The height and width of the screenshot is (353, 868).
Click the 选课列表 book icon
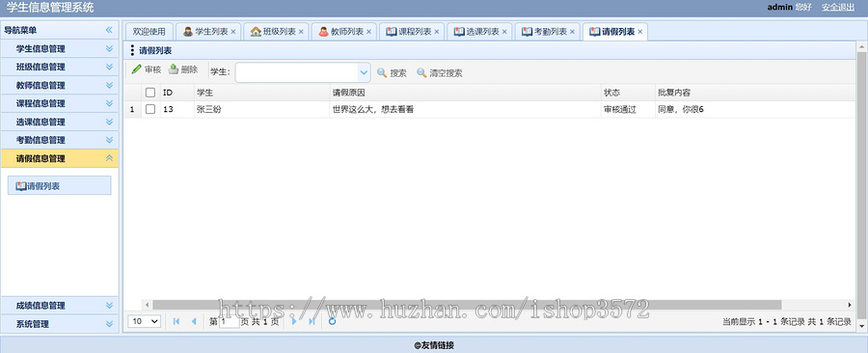coord(459,32)
